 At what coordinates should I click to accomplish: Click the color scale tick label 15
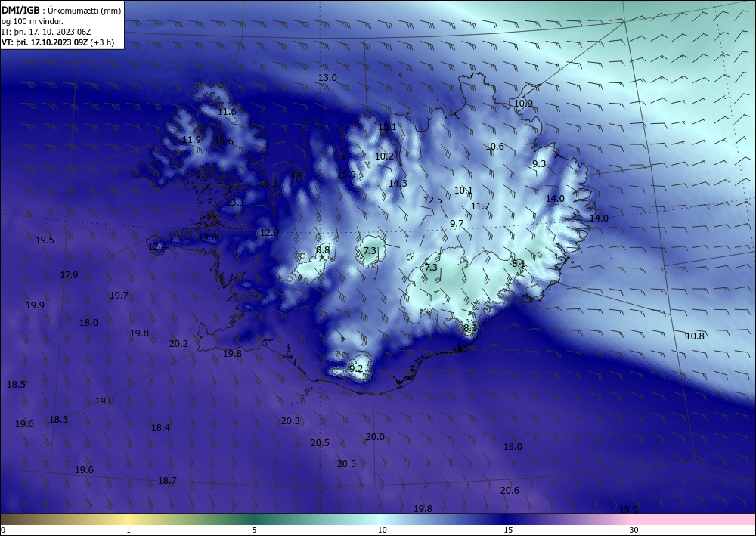coord(508,530)
